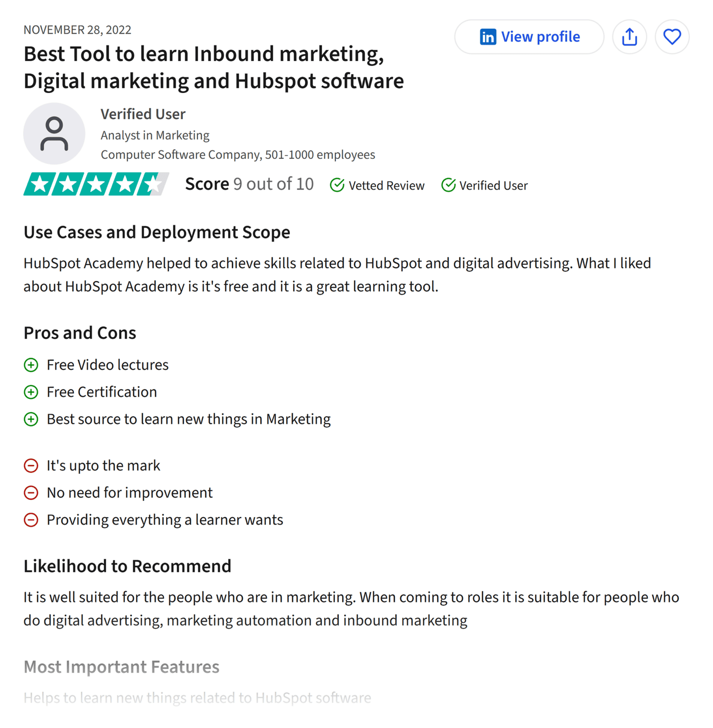
Task: Expand the Most Important Features section
Action: [121, 667]
